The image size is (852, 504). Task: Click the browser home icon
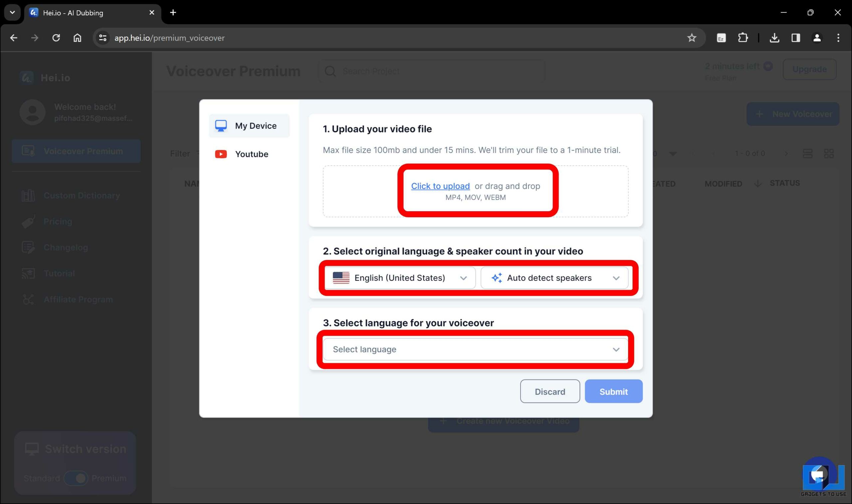coord(78,38)
